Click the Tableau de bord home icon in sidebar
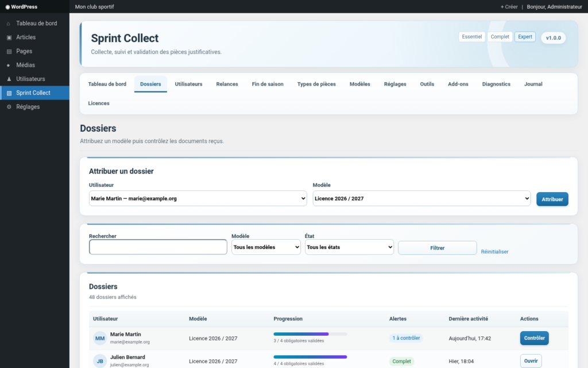The width and height of the screenshot is (588, 368). coord(9,24)
